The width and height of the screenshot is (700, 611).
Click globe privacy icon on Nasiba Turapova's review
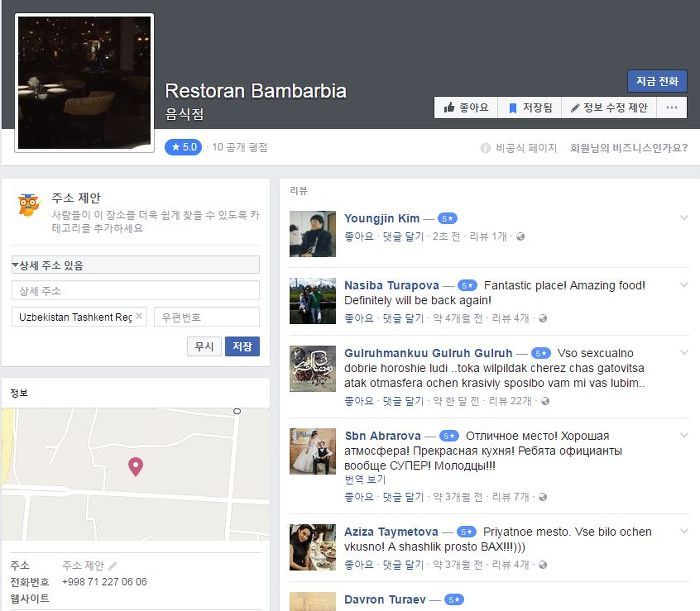click(542, 319)
